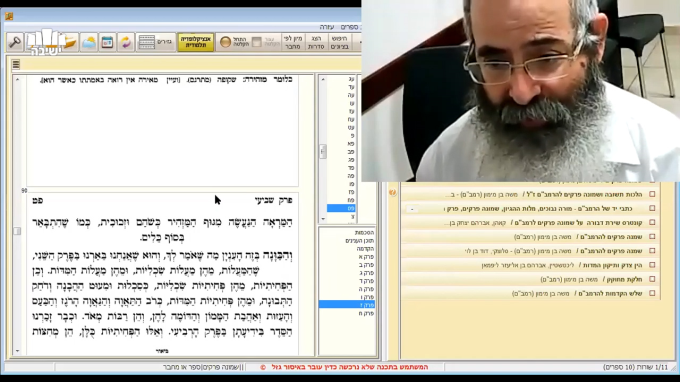Click חיפוש בציונים button
The image size is (680, 382).
(x=340, y=42)
